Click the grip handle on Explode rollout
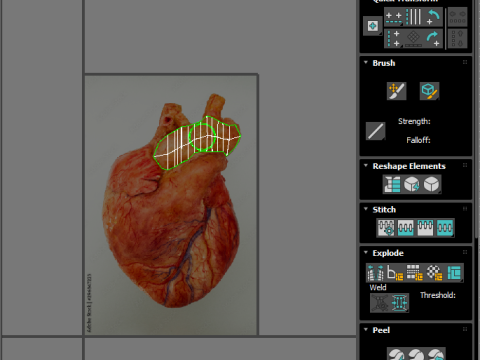 (x=465, y=252)
